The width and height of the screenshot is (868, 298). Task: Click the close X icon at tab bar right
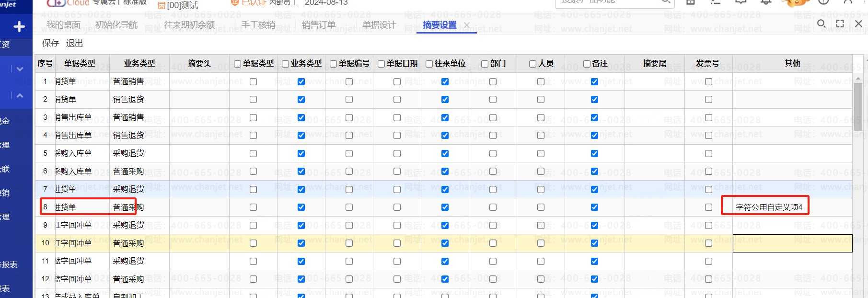858,23
